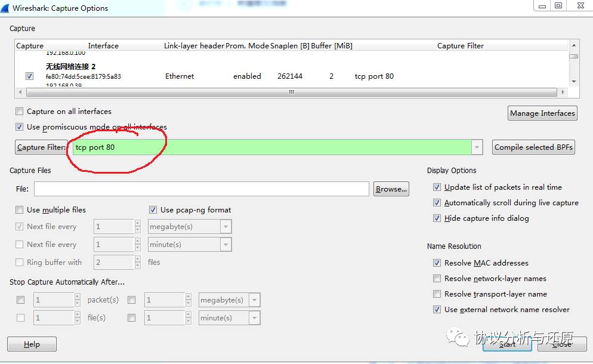Viewport: 593px width, 364px height.
Task: Enable stop capture after packet(s) checkbox
Action: tap(20, 300)
